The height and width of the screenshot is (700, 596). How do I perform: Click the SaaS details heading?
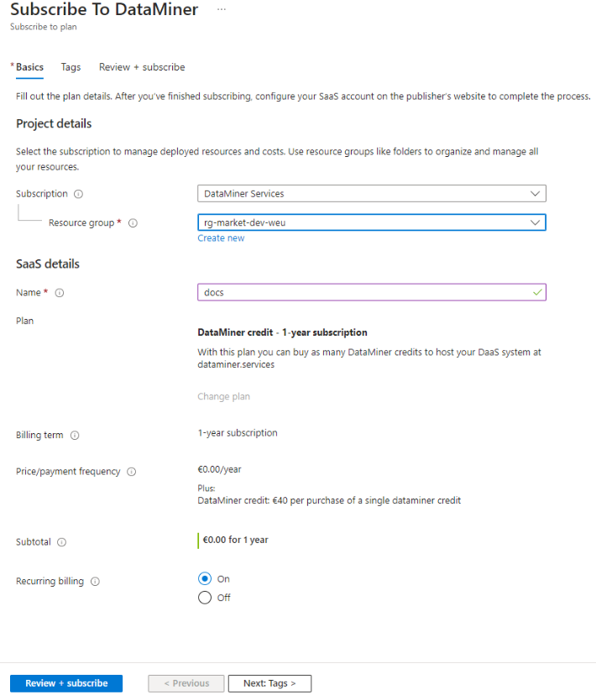point(48,264)
